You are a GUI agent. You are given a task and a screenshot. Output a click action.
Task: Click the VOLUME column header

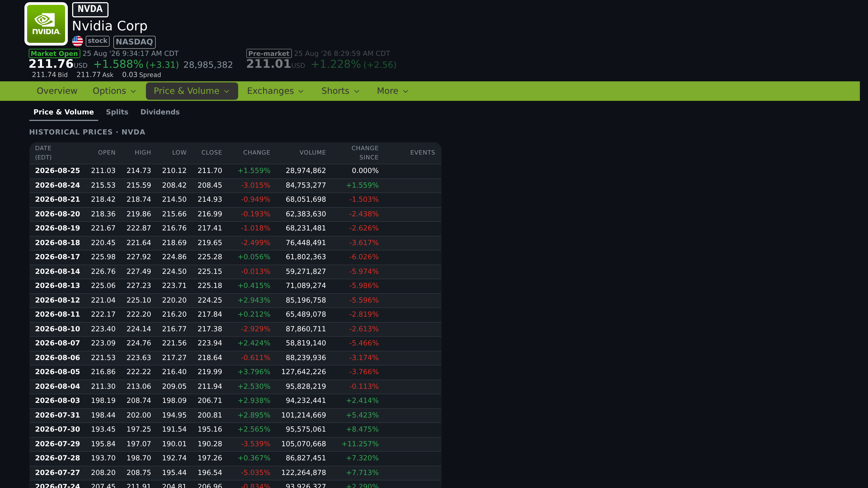coord(313,153)
